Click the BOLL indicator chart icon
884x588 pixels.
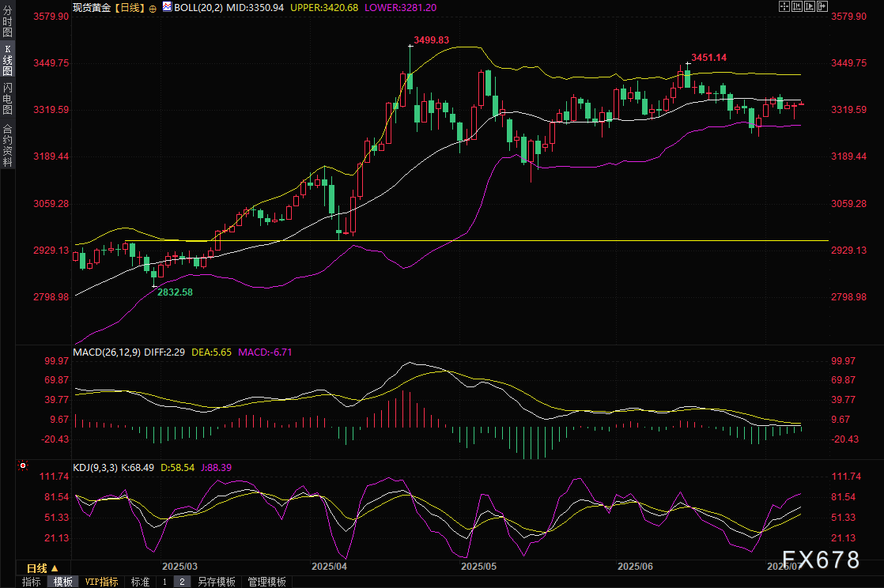pyautogui.click(x=167, y=6)
